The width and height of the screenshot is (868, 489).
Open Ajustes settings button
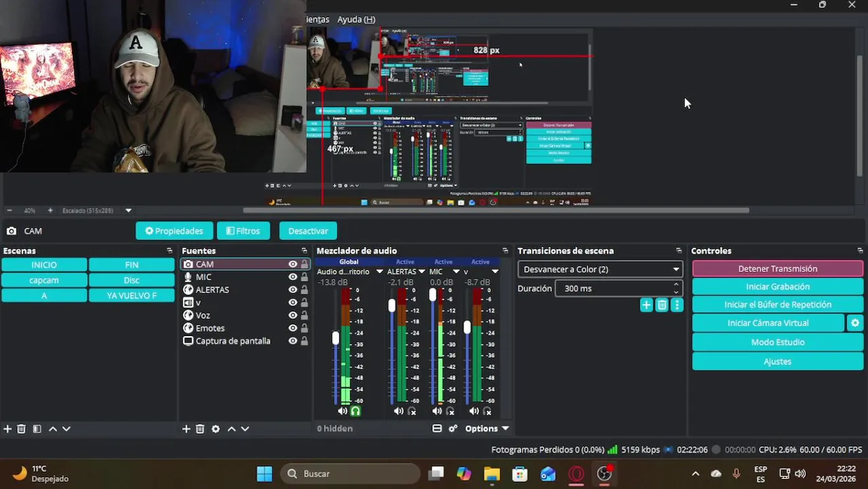[778, 361]
